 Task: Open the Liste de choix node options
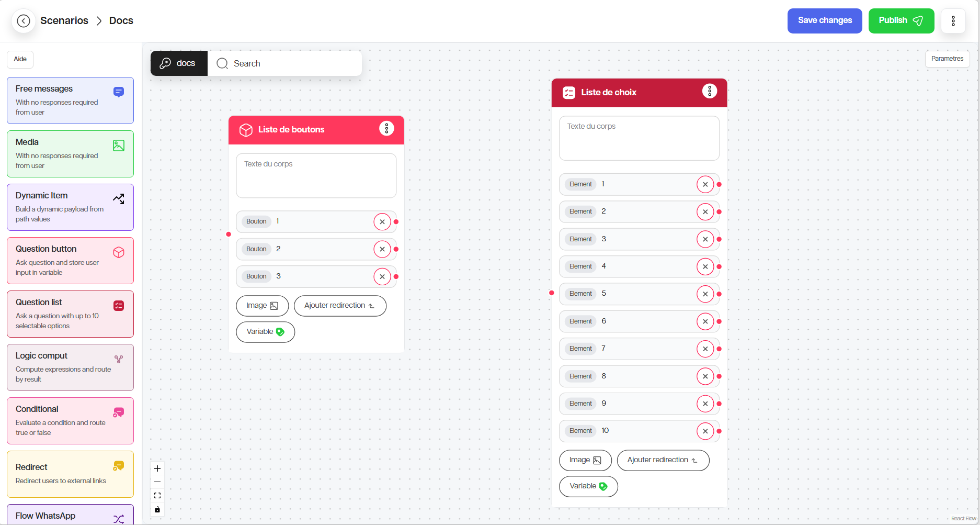pyautogui.click(x=709, y=92)
